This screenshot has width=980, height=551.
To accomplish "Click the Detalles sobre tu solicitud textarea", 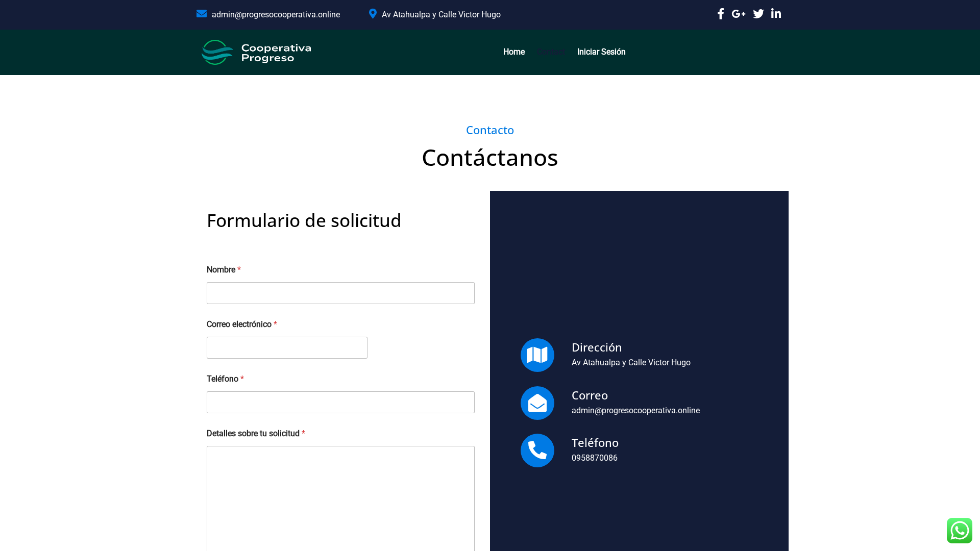I will 340,498.
